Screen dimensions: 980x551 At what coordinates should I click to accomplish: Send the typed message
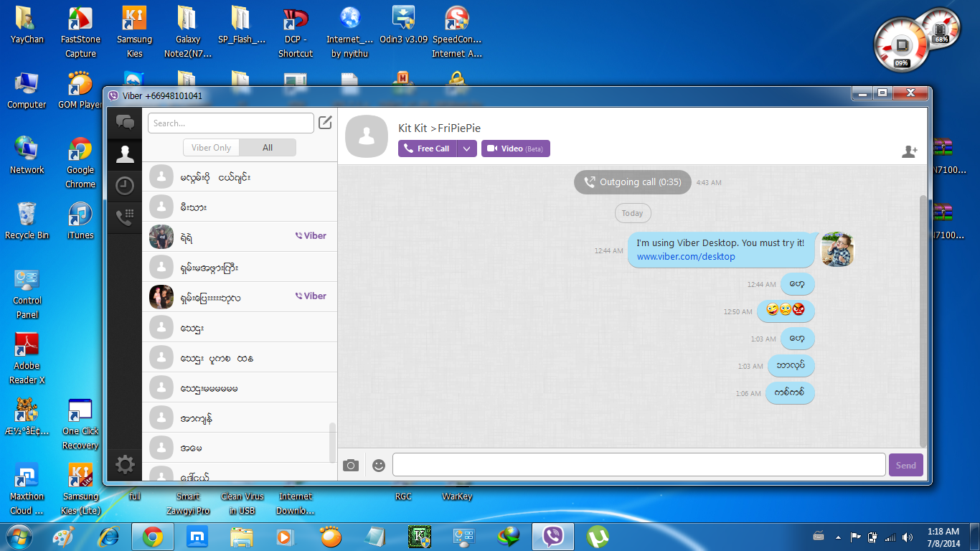(905, 465)
